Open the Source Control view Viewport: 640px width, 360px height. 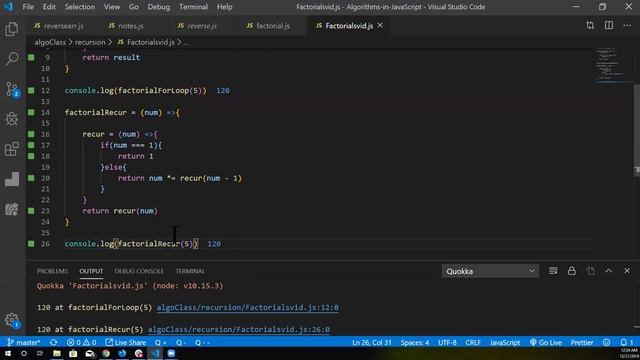click(x=12, y=89)
